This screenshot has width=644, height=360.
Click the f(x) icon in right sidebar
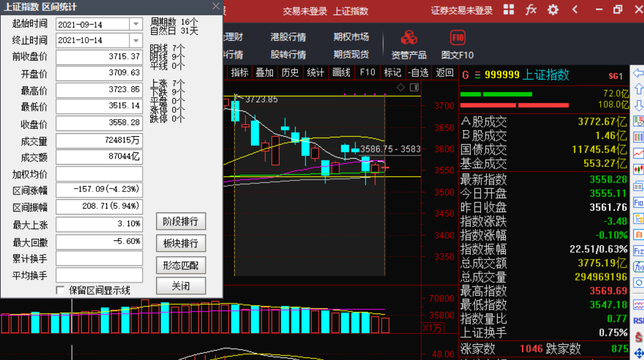pos(638,267)
